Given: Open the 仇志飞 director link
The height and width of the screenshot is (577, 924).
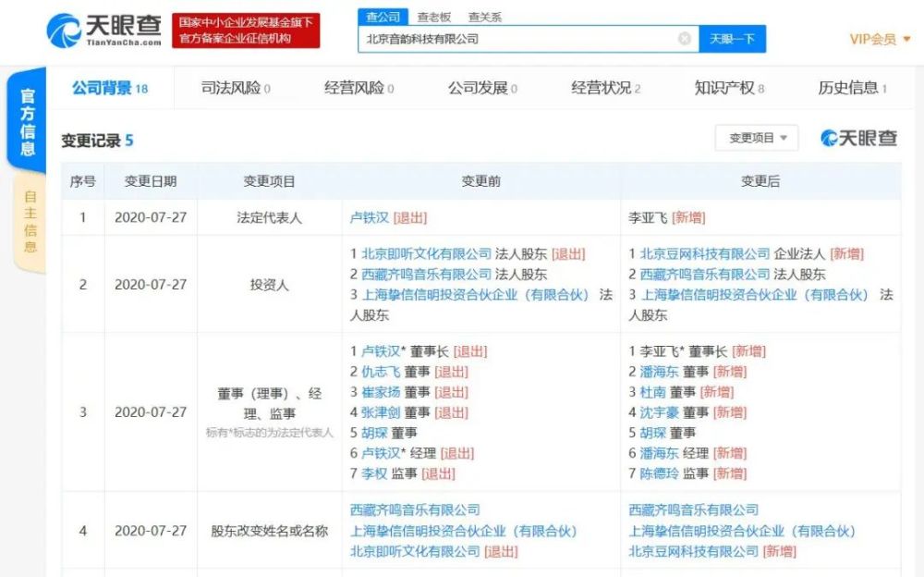Looking at the screenshot, I should coord(381,372).
